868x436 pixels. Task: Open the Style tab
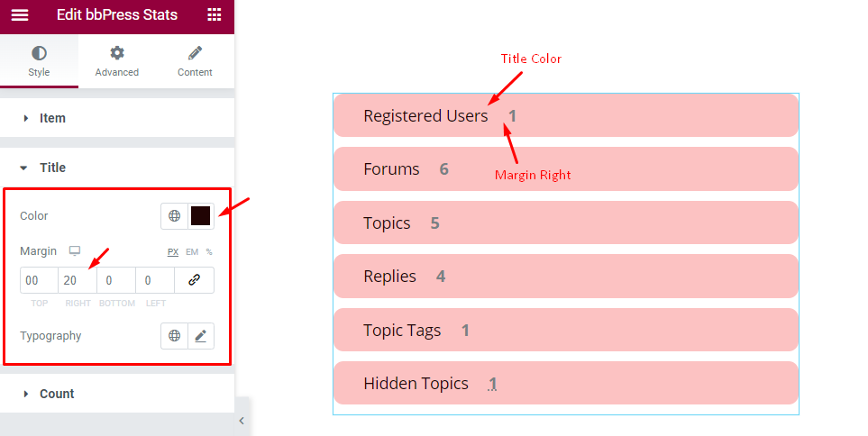(39, 61)
